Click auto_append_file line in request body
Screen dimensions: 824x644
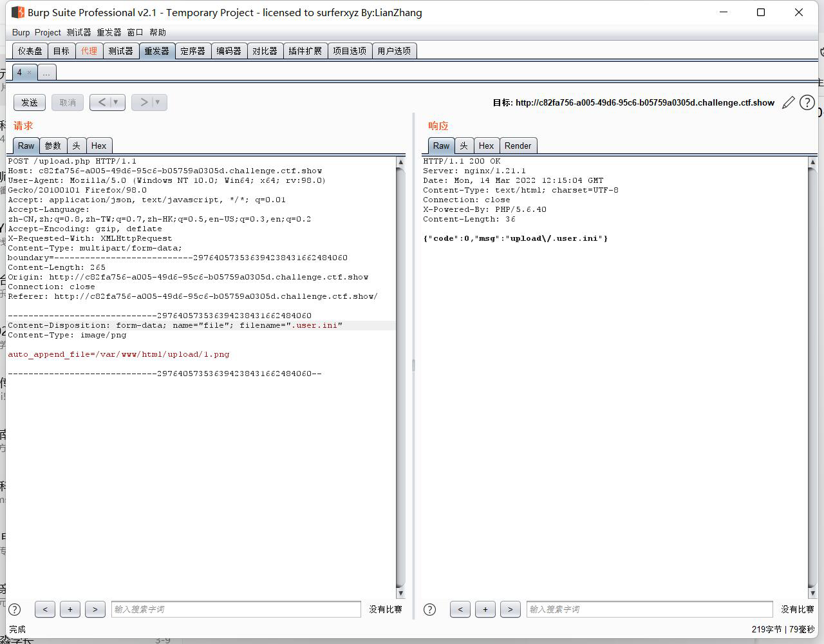[x=118, y=354]
